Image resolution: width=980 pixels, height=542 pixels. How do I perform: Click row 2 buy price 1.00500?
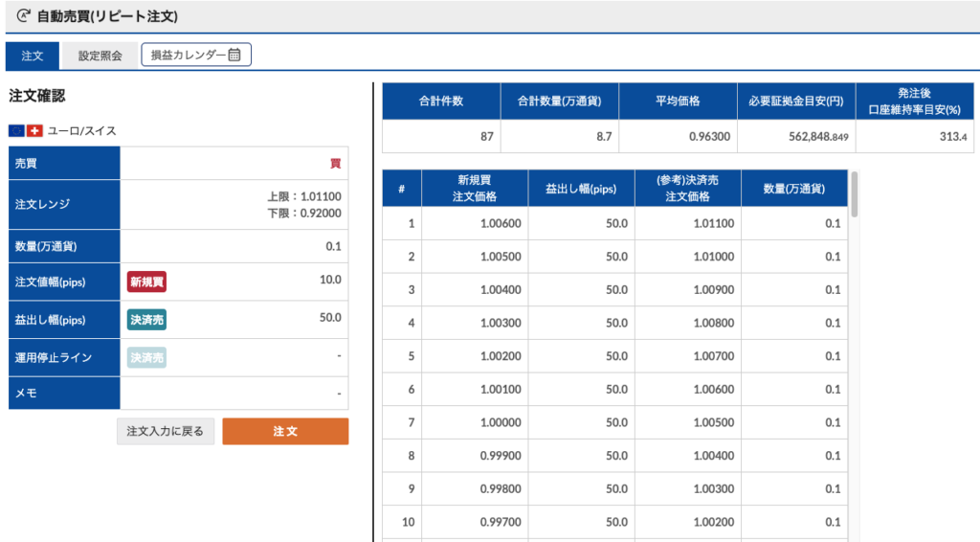pos(501,257)
